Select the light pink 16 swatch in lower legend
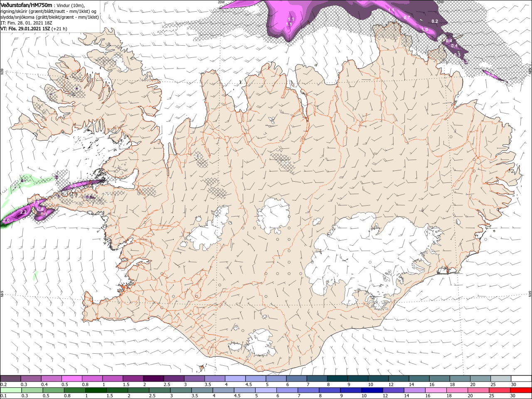The image size is (532, 399). (x=436, y=390)
